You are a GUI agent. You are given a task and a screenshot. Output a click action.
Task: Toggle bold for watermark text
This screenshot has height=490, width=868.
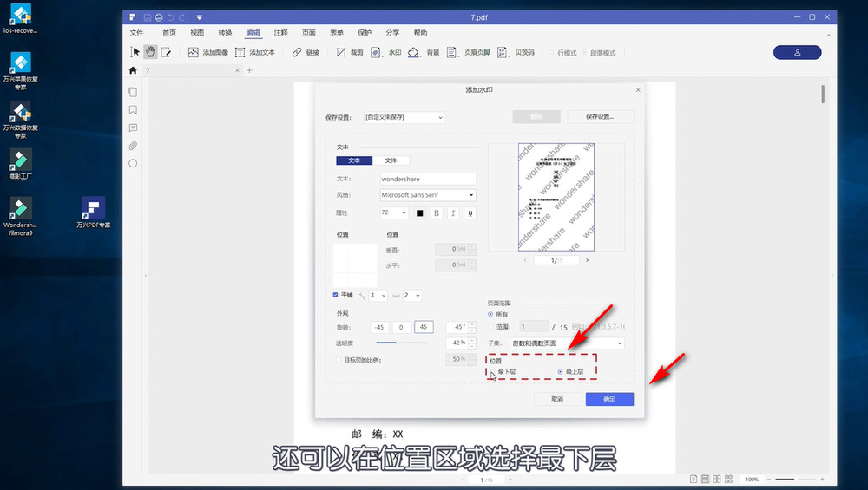coord(437,213)
